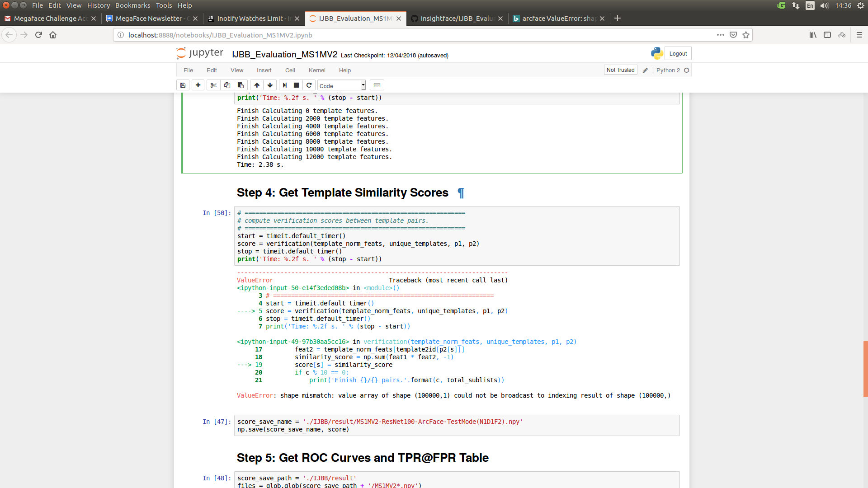
Task: Restart kernel with circular arrow icon
Action: click(309, 85)
